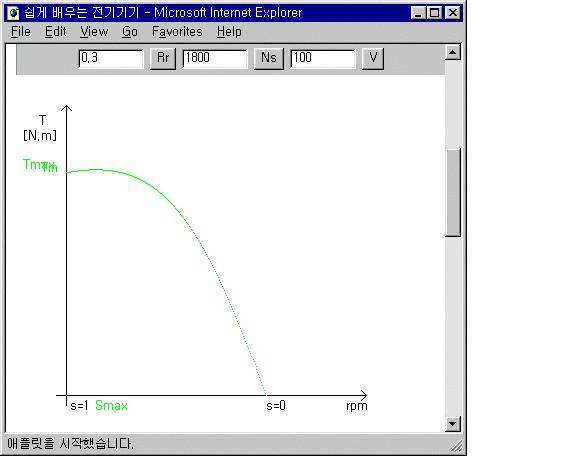Click the window resize grip corner
The height and width of the screenshot is (456, 580).
[x=457, y=446]
